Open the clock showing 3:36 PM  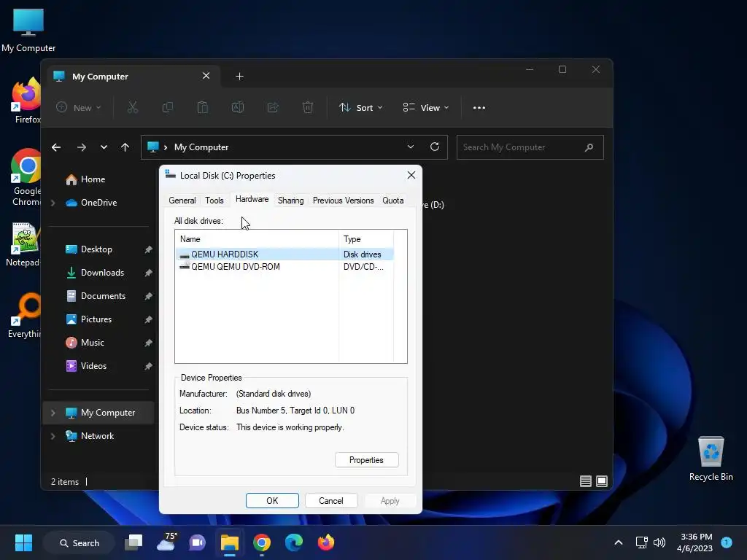(x=695, y=542)
